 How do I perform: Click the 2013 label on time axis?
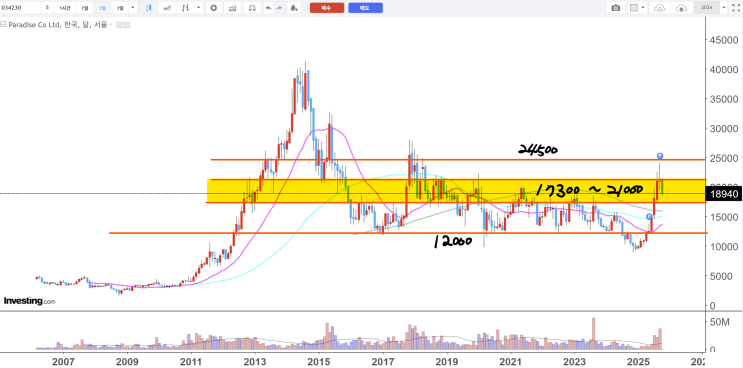coord(255,362)
